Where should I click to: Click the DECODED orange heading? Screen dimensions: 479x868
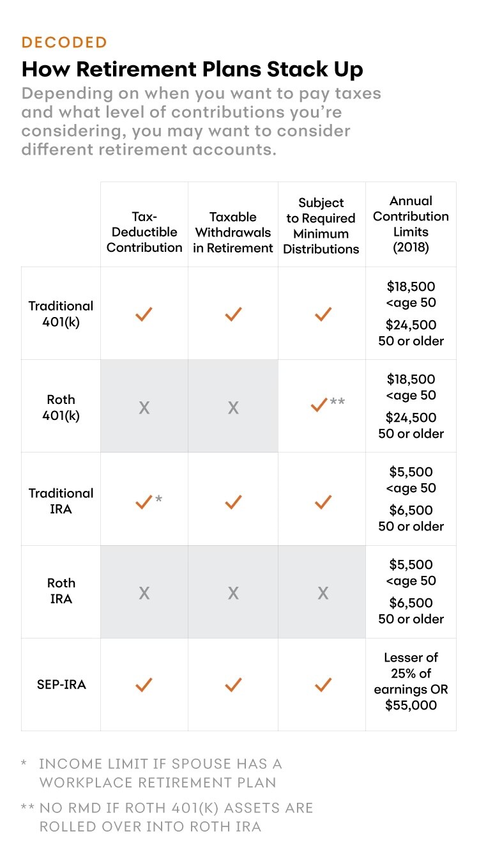(x=64, y=43)
